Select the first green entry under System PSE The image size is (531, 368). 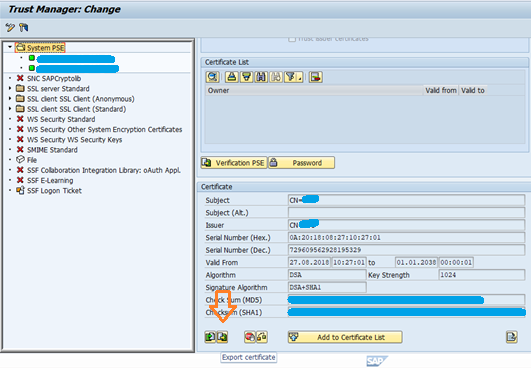pos(72,59)
